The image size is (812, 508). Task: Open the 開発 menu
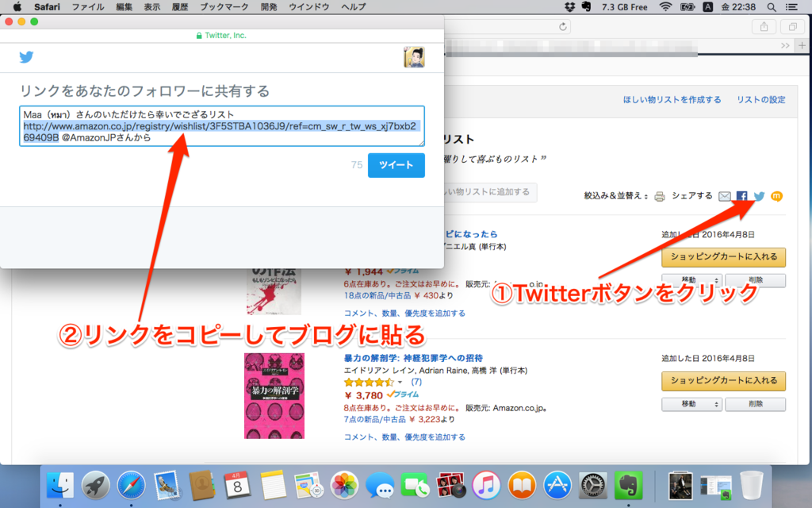coord(269,6)
